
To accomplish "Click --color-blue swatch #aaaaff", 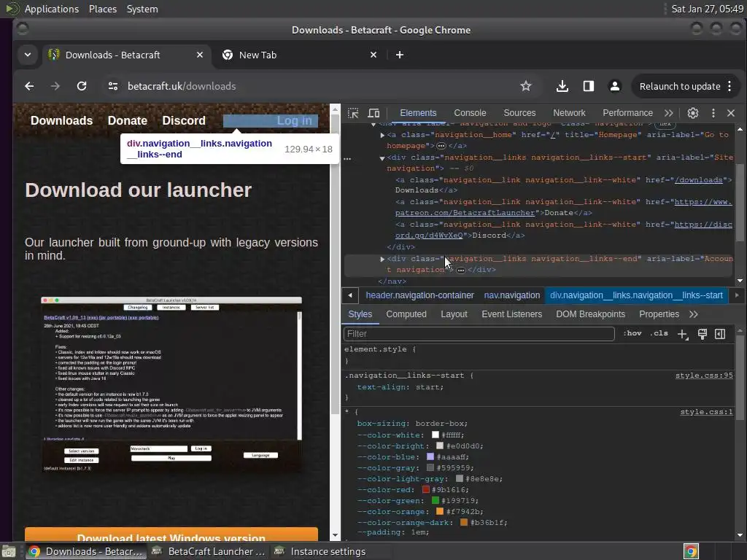I will [430, 456].
